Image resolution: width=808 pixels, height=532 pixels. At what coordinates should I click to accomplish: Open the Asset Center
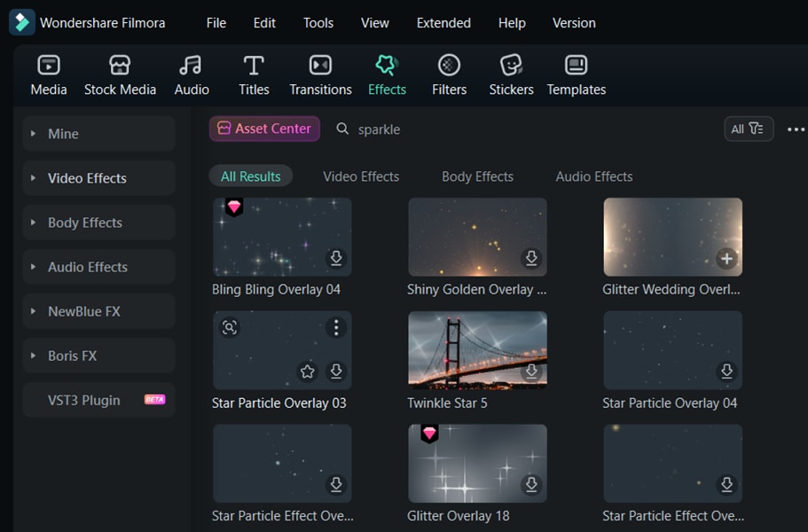click(x=264, y=129)
